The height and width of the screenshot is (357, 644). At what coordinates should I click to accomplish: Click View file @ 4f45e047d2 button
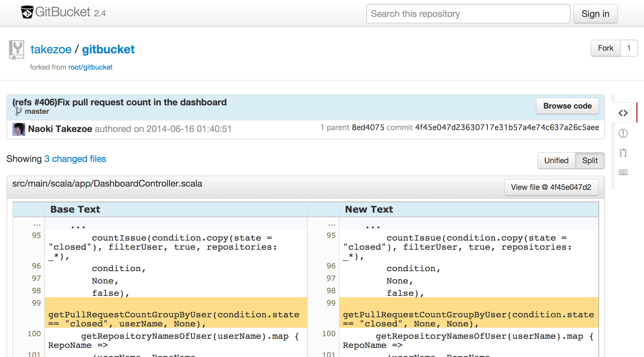[x=551, y=187]
